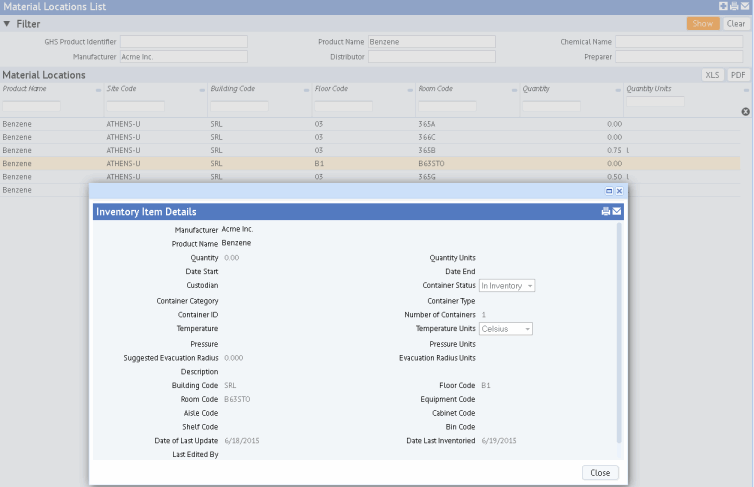This screenshot has height=487, width=754.
Task: Export the grid to PDF
Action: [x=737, y=75]
